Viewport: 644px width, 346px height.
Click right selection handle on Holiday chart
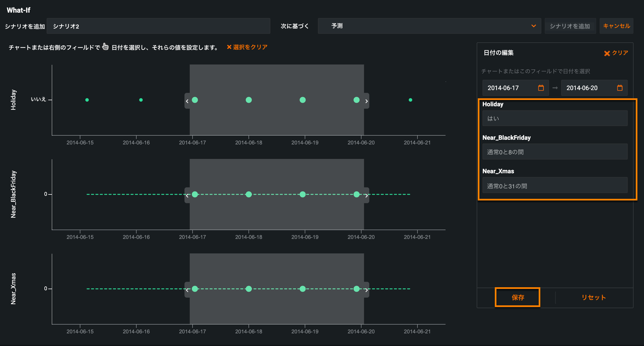(366, 101)
